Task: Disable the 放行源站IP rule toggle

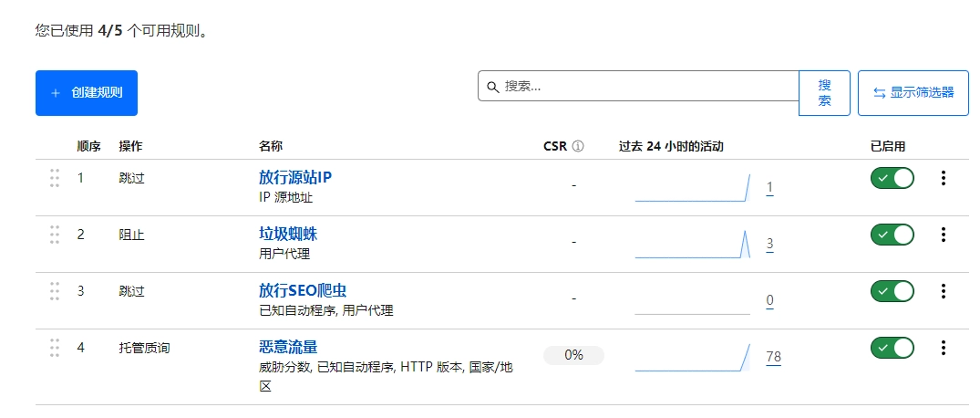Action: tap(892, 178)
